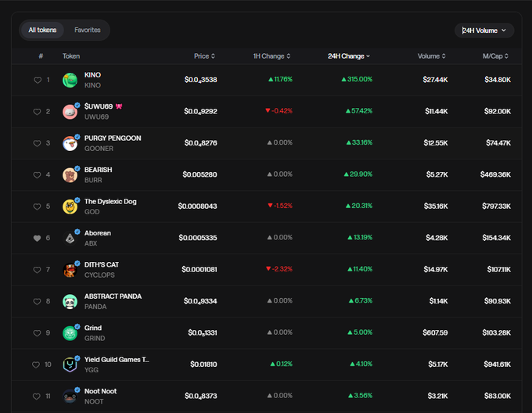Screen dimensions: 532x413
Task: Toggle favorite heart for DITH'S CAT
Action: tap(37, 270)
